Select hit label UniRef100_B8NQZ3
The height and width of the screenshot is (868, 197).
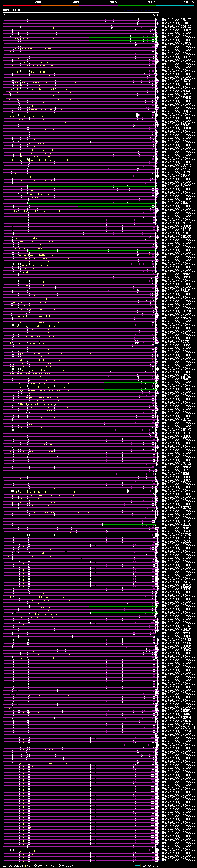(177, 379)
